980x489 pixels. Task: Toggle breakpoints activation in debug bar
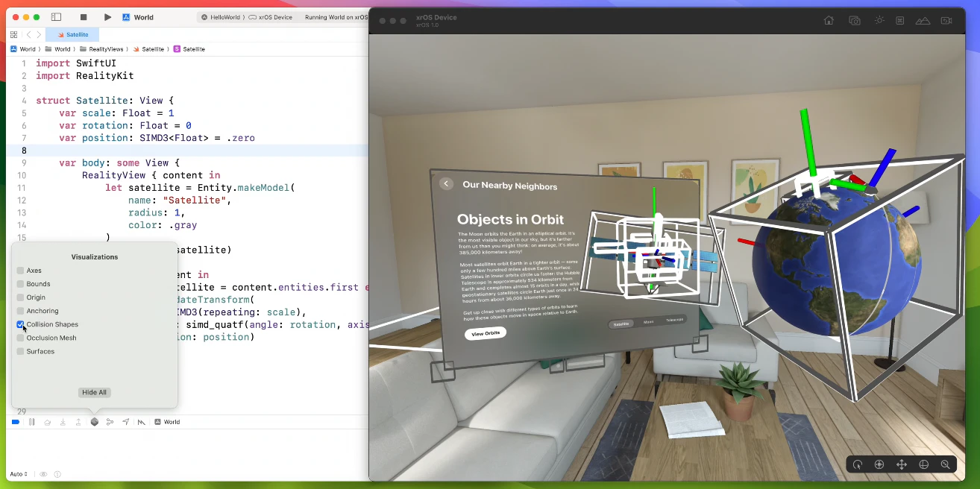click(x=15, y=422)
